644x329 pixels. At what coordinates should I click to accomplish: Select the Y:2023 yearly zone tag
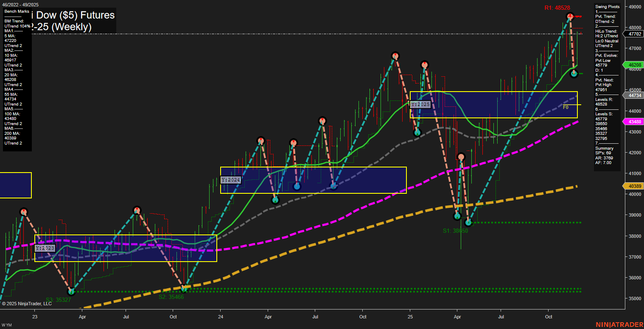click(x=45, y=248)
